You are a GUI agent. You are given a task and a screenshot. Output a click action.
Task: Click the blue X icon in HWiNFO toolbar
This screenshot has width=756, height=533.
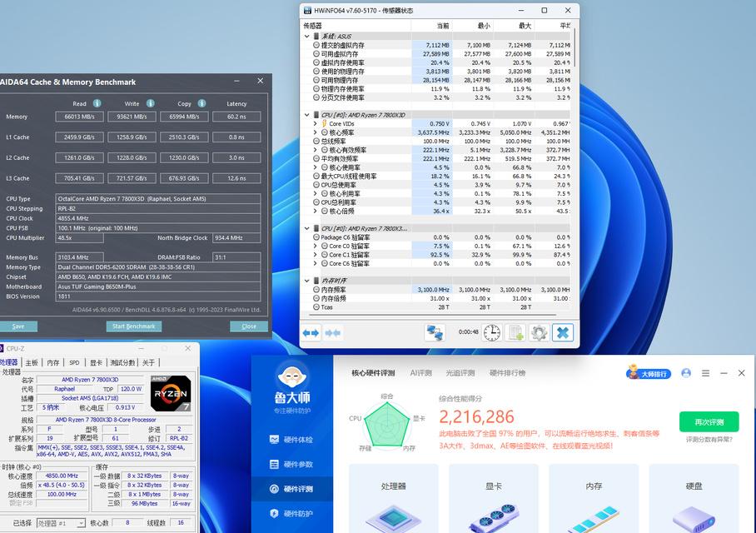[x=563, y=333]
